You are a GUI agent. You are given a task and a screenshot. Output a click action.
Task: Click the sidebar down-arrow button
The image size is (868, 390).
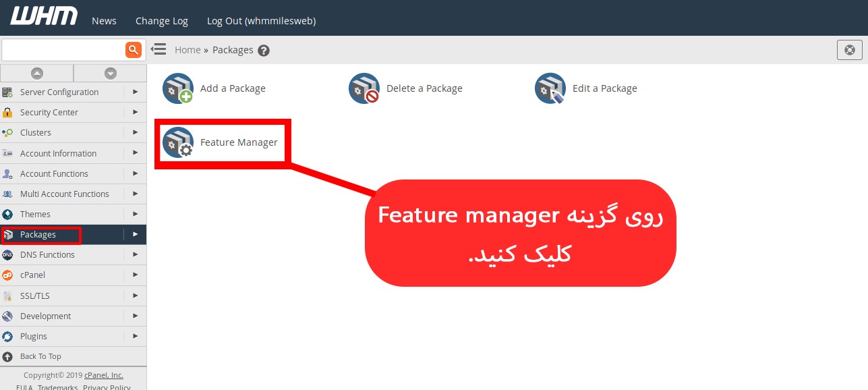110,73
